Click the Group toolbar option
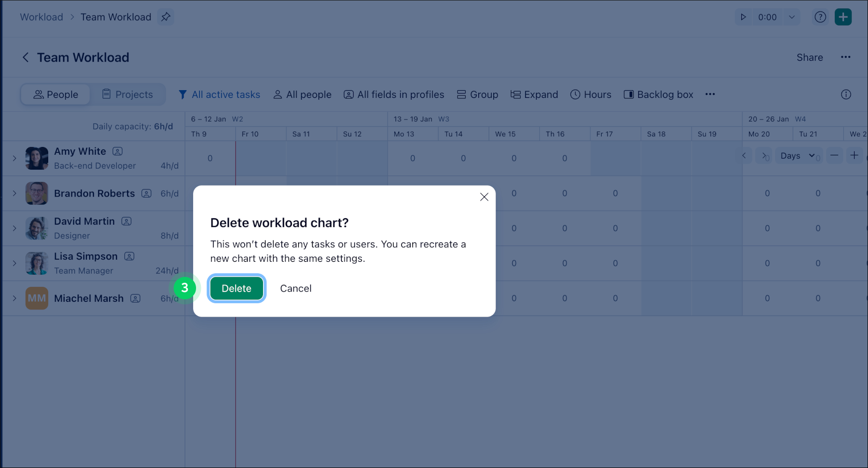Viewport: 868px width, 468px height. (x=477, y=94)
